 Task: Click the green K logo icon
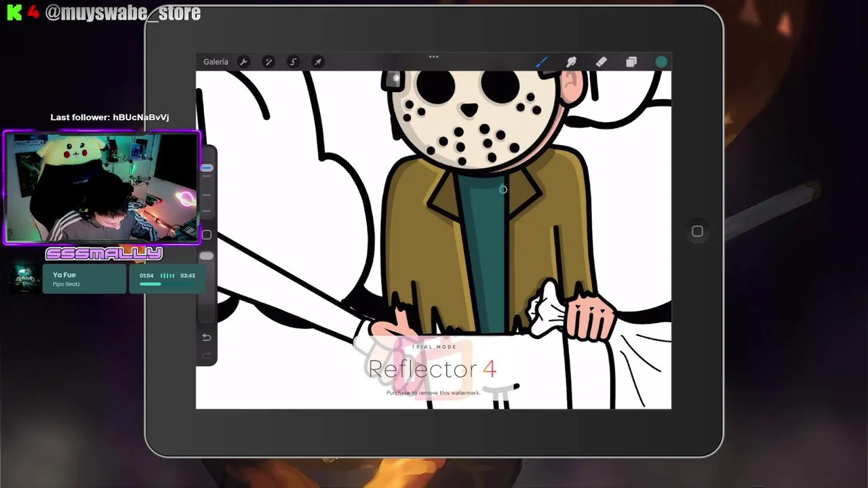pyautogui.click(x=14, y=13)
